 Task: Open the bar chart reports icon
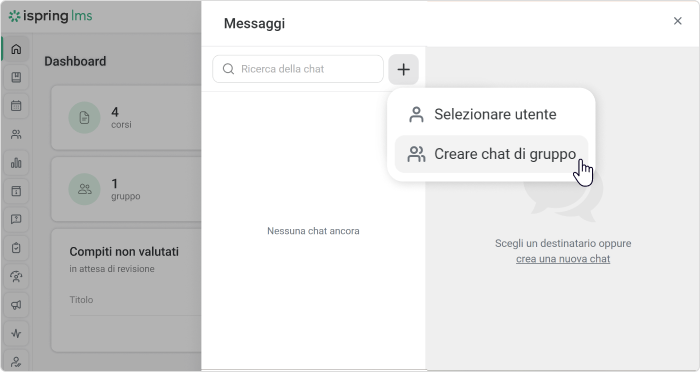[16, 163]
